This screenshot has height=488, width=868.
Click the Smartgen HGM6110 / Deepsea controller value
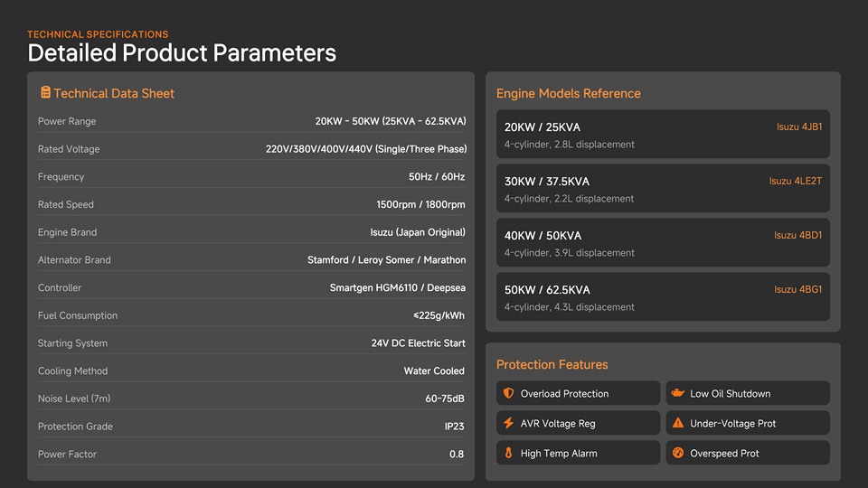(x=397, y=287)
